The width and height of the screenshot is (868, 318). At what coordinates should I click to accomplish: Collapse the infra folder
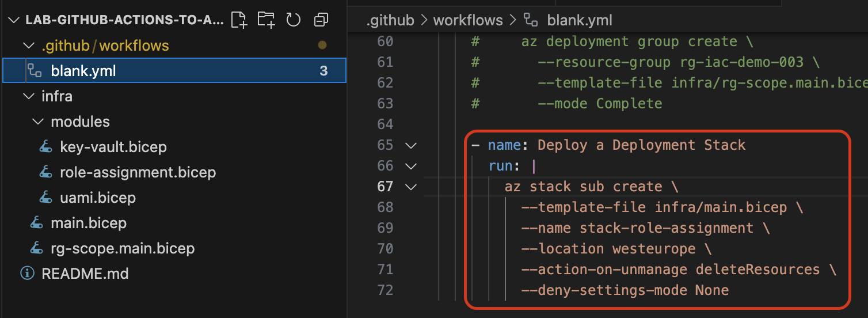click(x=28, y=96)
